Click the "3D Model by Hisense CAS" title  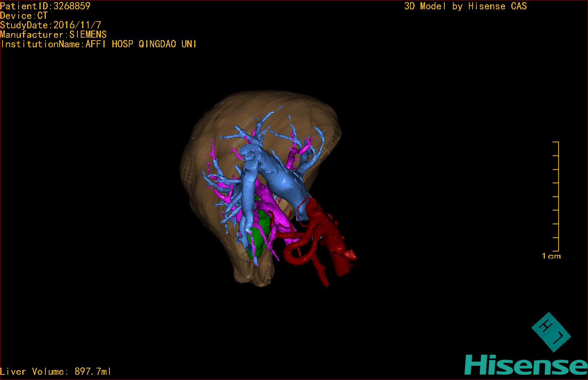(x=466, y=6)
